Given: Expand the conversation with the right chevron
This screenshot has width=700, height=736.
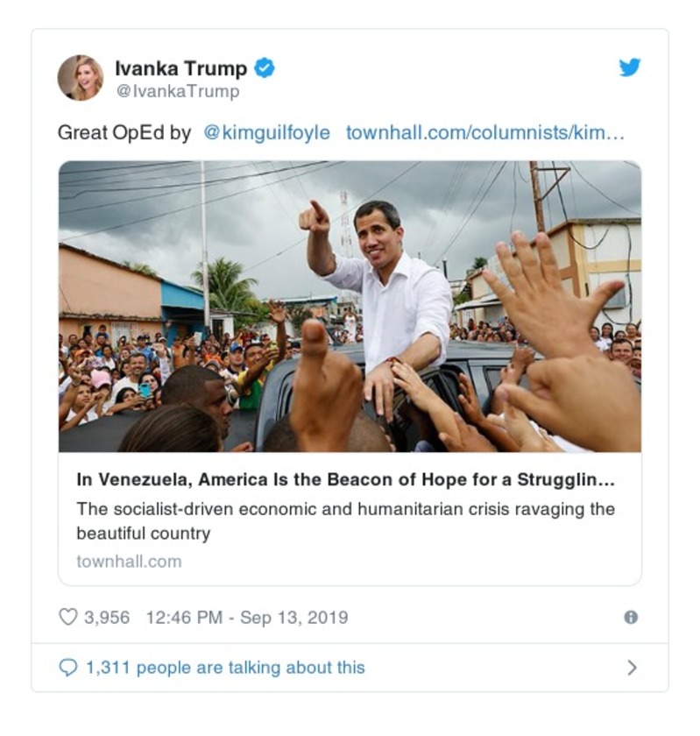Looking at the screenshot, I should point(632,668).
